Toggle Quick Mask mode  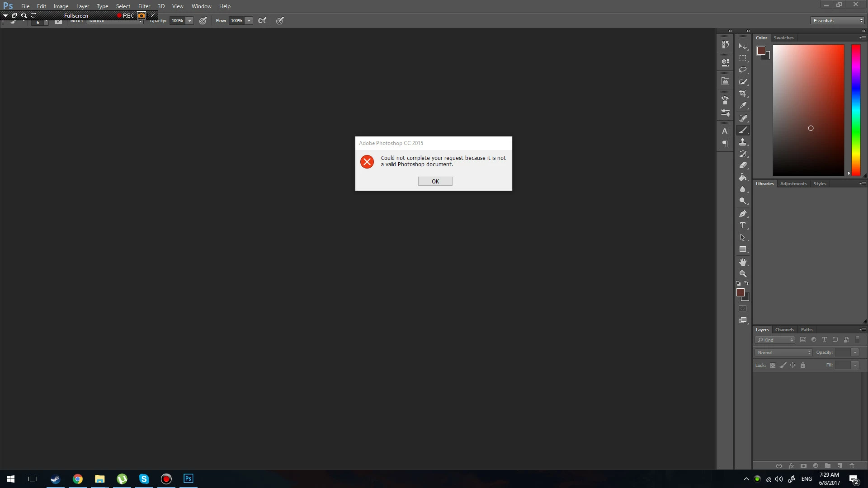coord(743,309)
